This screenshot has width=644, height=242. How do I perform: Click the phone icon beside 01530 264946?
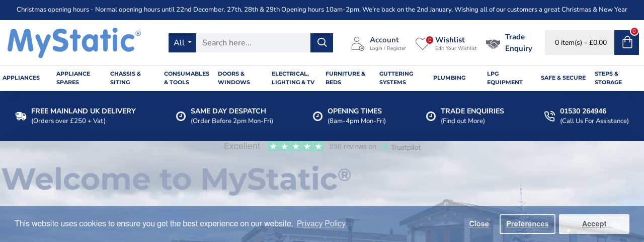(549, 116)
